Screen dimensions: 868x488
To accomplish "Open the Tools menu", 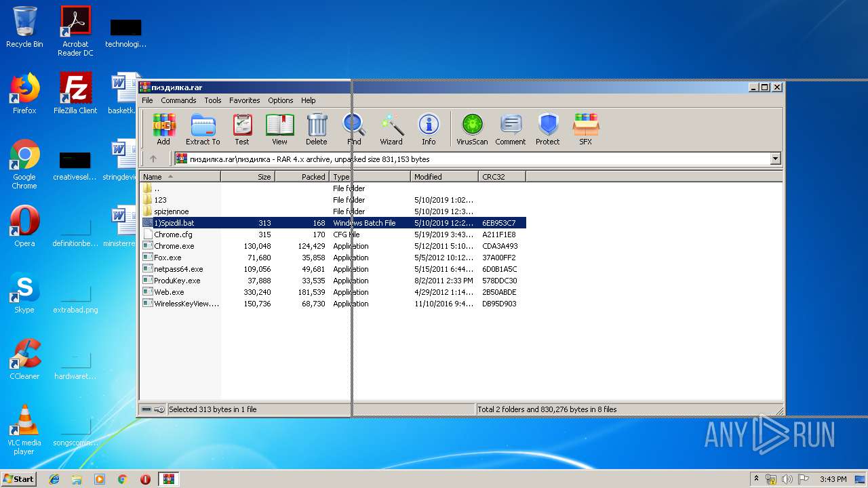I will (213, 100).
